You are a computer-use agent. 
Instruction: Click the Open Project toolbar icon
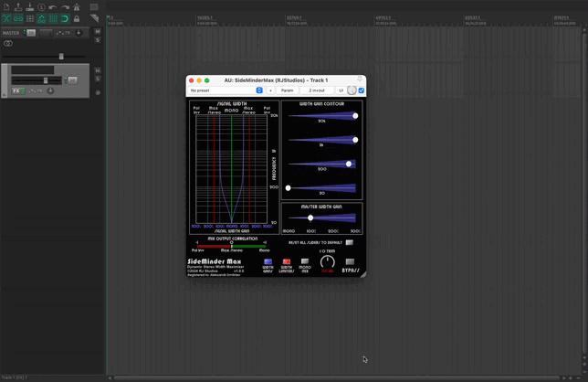pyautogui.click(x=18, y=6)
